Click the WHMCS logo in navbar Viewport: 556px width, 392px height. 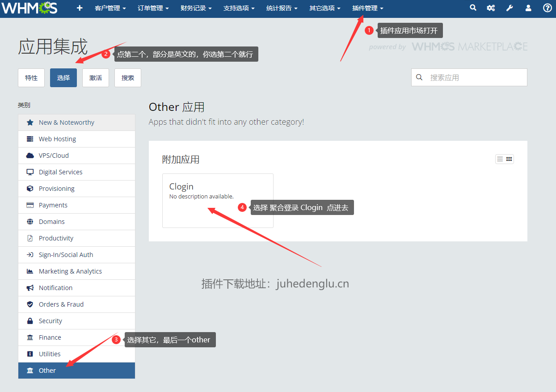[x=29, y=8]
